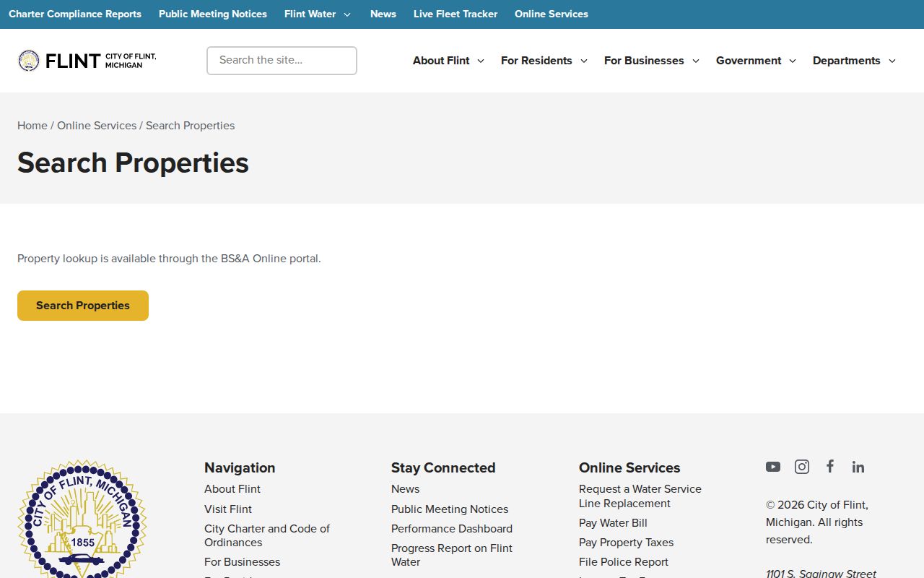Open the YouTube social icon

(x=773, y=467)
